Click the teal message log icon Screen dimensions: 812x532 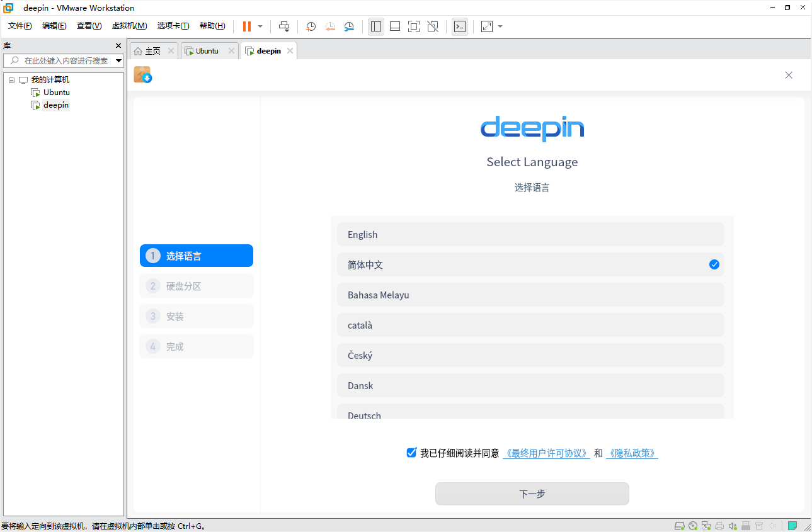pos(792,526)
